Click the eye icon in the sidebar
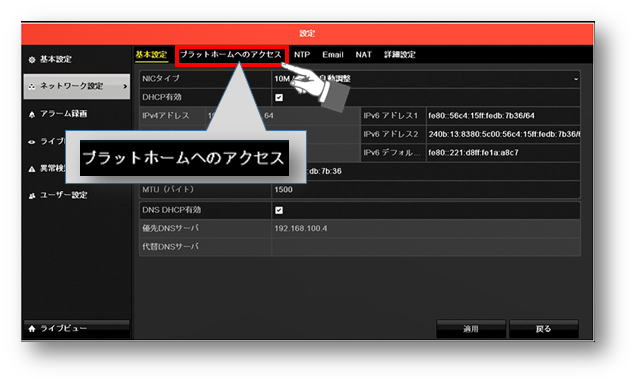Viewport: 637px width, 384px height. pyautogui.click(x=32, y=142)
